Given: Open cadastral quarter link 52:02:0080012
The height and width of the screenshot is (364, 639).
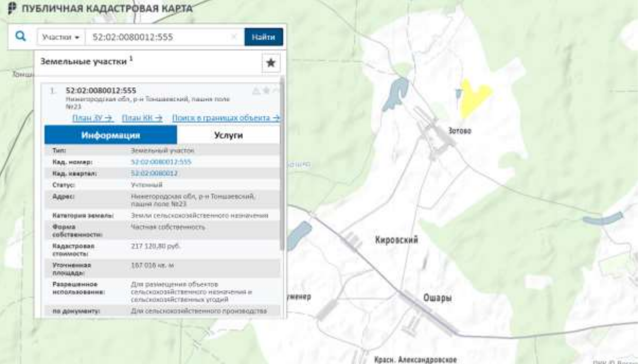Looking at the screenshot, I should tap(154, 173).
